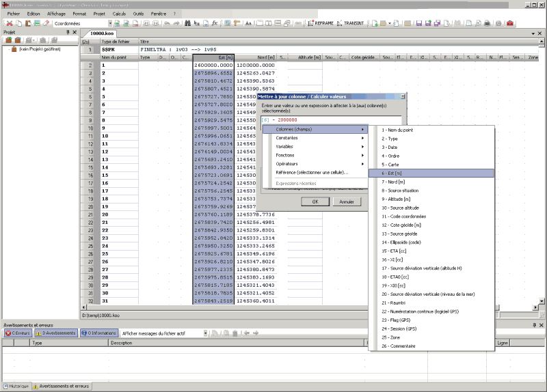This screenshot has height=392, width=547.
Task: Click the red toolbox icon
Action: (x=509, y=23)
